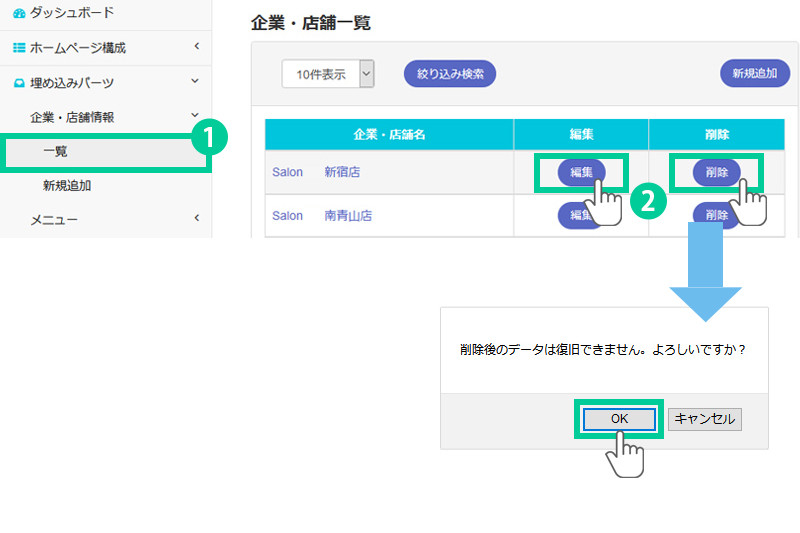Click the icon beside 埋め込みパーツ
Image resolution: width=800 pixels, height=533 pixels.
pyautogui.click(x=19, y=83)
